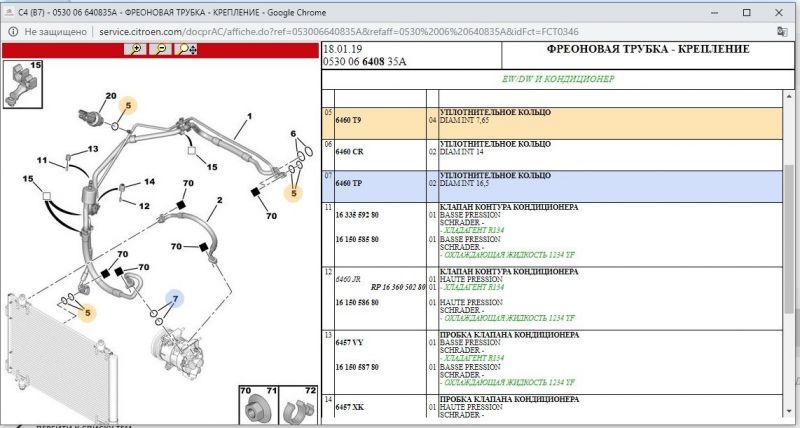
Task: Click the EW/DW И КОНДИЦИОНЕР link
Action: (558, 78)
